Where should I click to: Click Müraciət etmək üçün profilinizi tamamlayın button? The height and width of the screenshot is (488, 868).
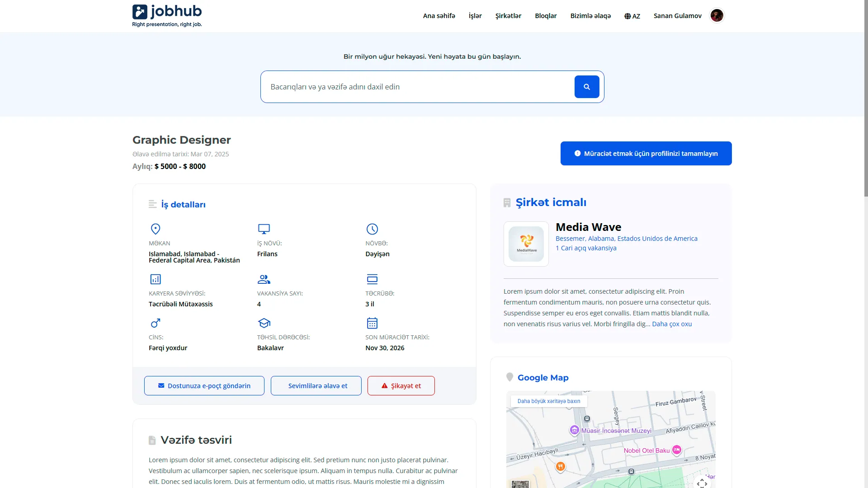click(646, 154)
